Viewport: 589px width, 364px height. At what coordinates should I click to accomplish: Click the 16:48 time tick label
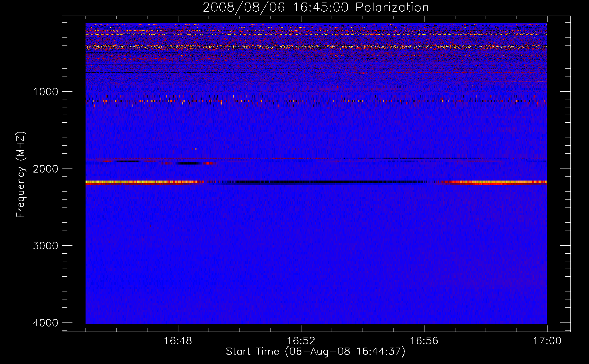tap(178, 341)
